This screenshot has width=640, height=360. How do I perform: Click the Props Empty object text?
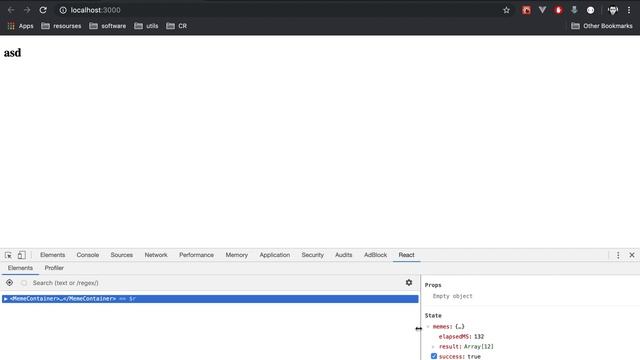[453, 296]
